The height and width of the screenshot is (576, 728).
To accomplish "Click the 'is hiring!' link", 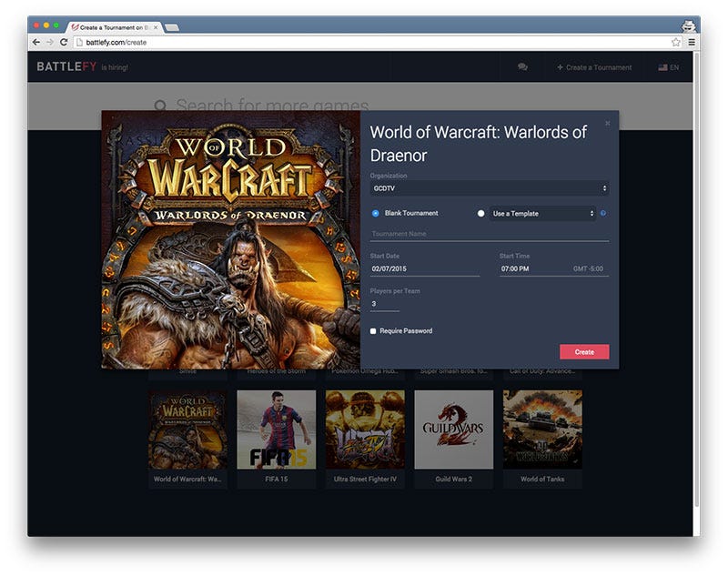I will click(115, 67).
